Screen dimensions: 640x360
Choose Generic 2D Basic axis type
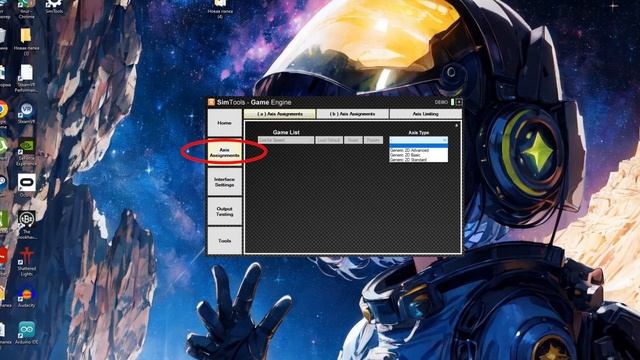(x=405, y=155)
